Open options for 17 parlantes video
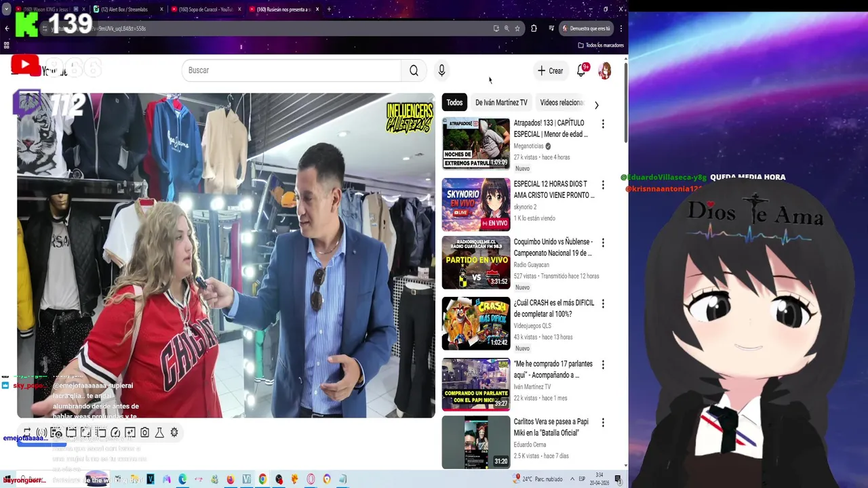This screenshot has height=488, width=868. click(603, 365)
